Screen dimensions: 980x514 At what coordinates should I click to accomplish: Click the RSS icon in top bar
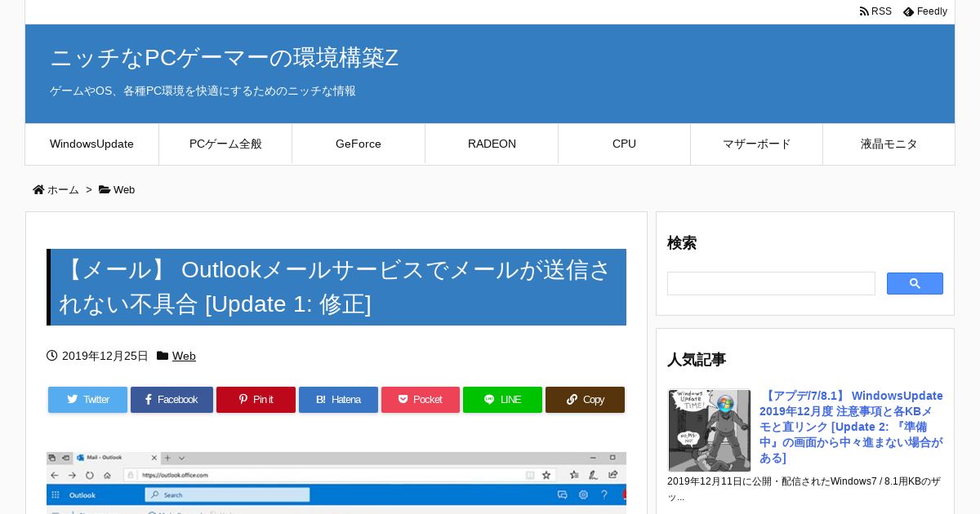tap(864, 11)
